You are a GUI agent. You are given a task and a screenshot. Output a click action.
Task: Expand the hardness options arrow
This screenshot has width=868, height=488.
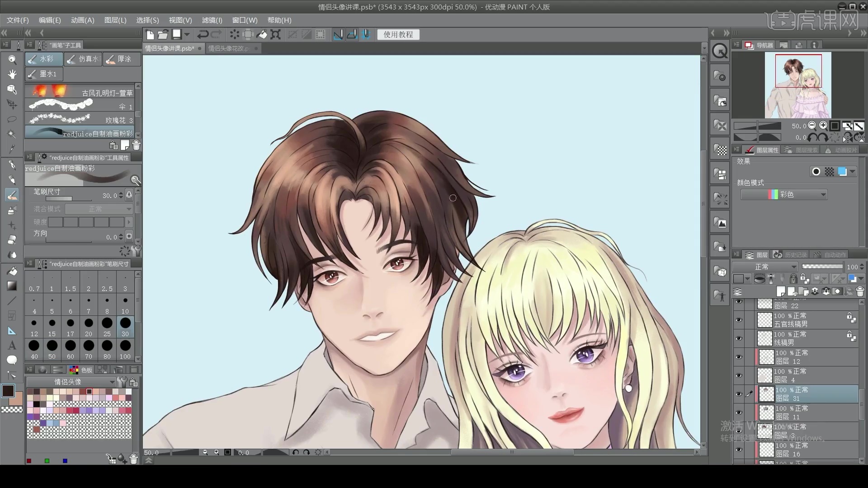(x=129, y=222)
